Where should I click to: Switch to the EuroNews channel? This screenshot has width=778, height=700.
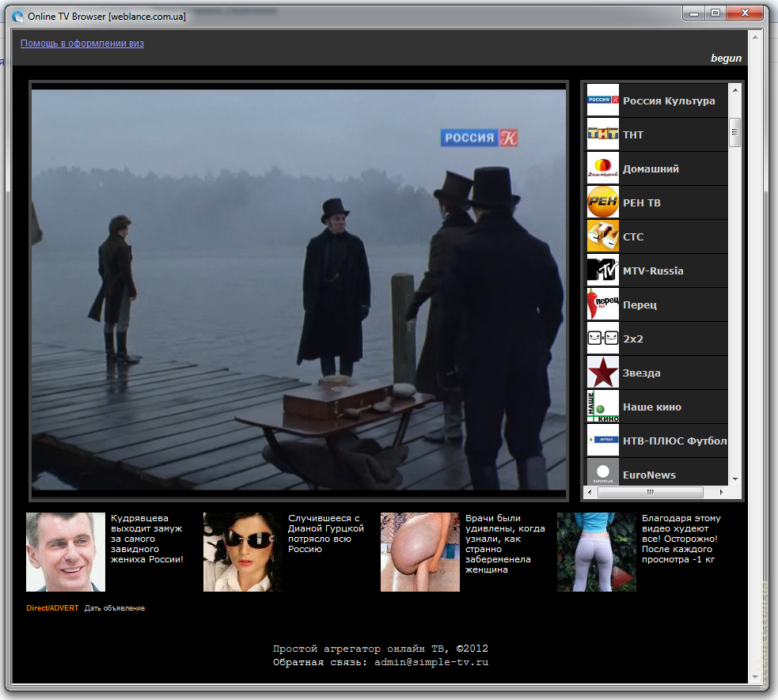tap(649, 475)
